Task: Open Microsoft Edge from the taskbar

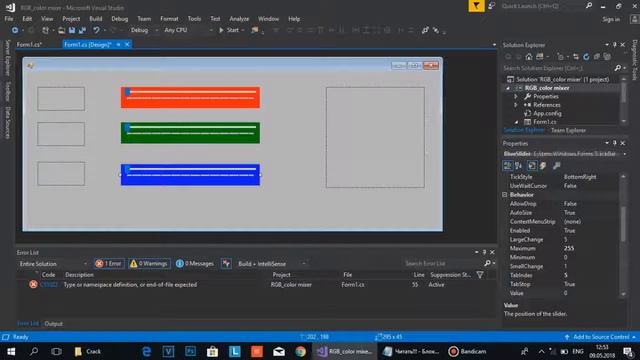Action: [x=147, y=351]
